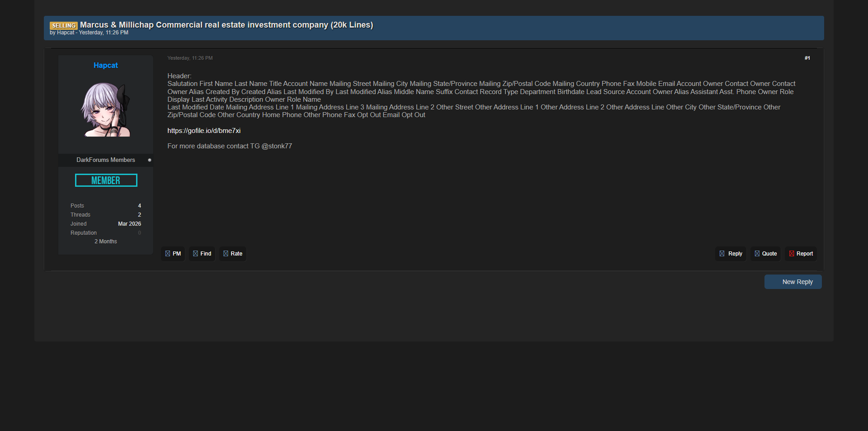The height and width of the screenshot is (431, 868).
Task: Open the New Reply button
Action: tap(793, 282)
